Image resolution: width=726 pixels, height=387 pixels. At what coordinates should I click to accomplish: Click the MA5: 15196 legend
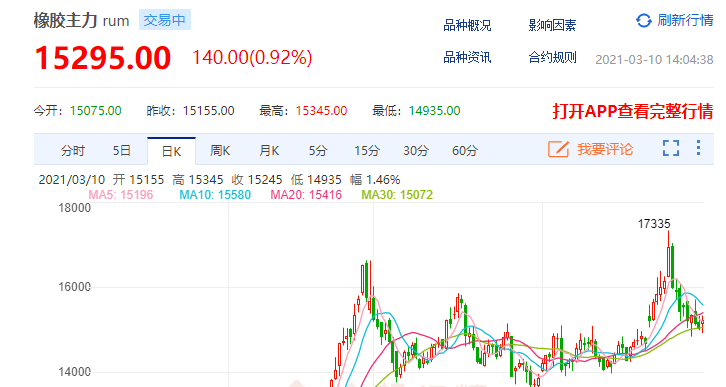121,194
